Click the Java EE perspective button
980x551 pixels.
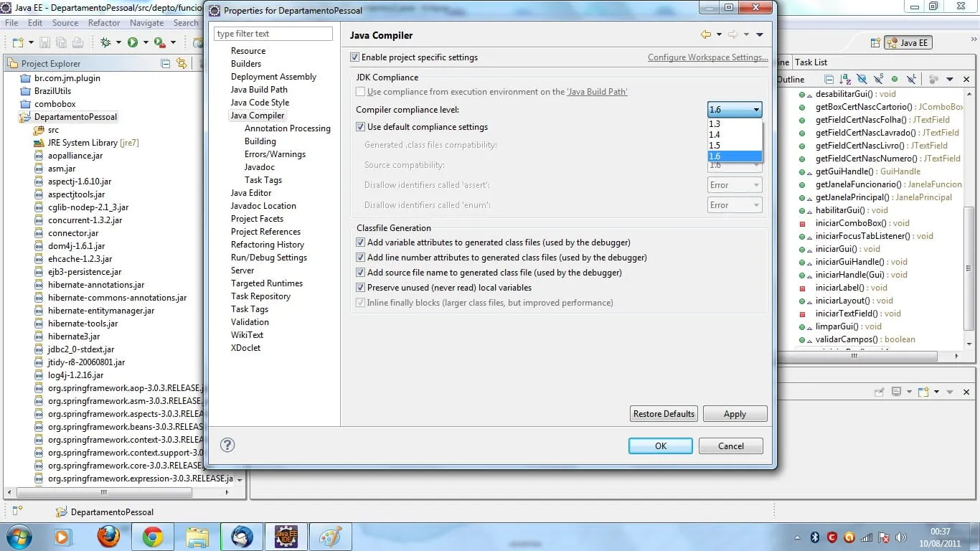click(908, 43)
